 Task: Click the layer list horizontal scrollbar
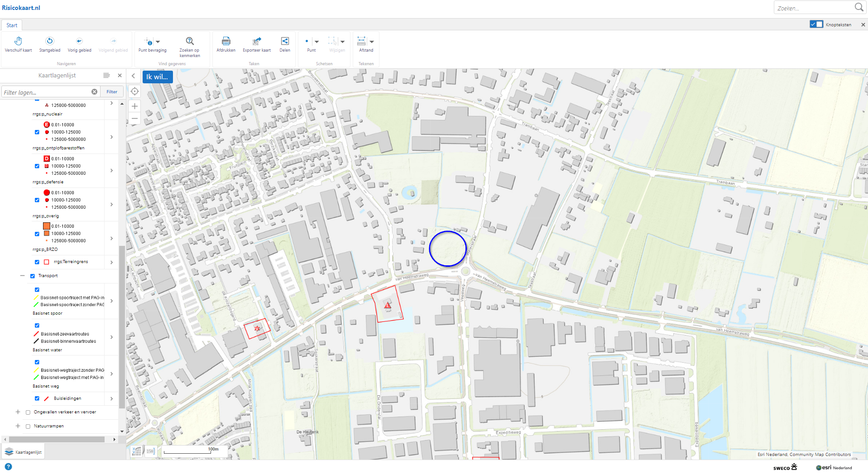[x=57, y=439]
